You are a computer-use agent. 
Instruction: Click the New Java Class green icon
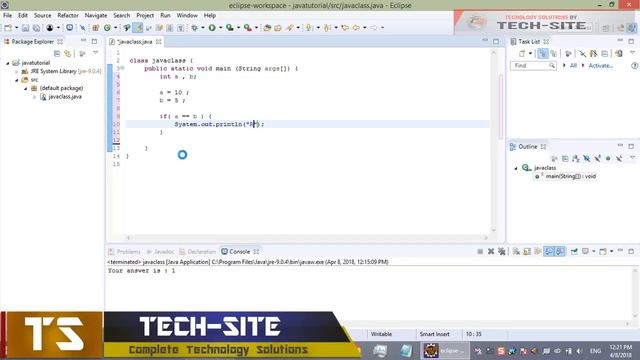[x=107, y=28]
